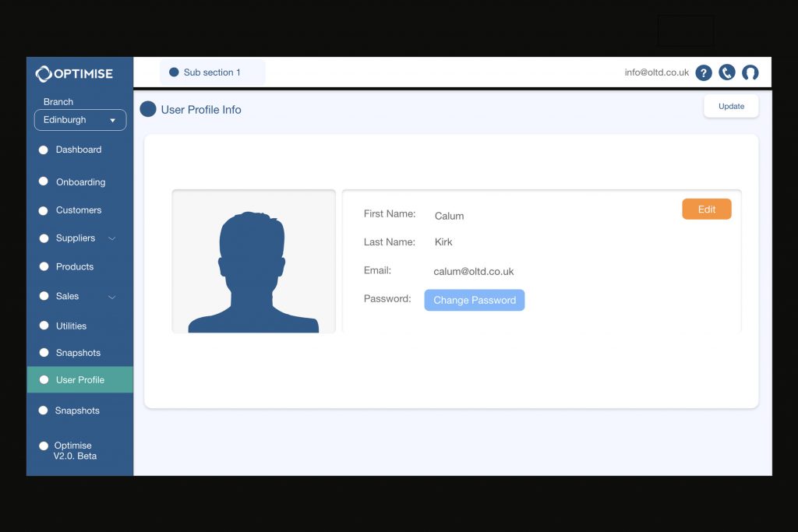
Task: Go to the Customers section
Action: [79, 210]
